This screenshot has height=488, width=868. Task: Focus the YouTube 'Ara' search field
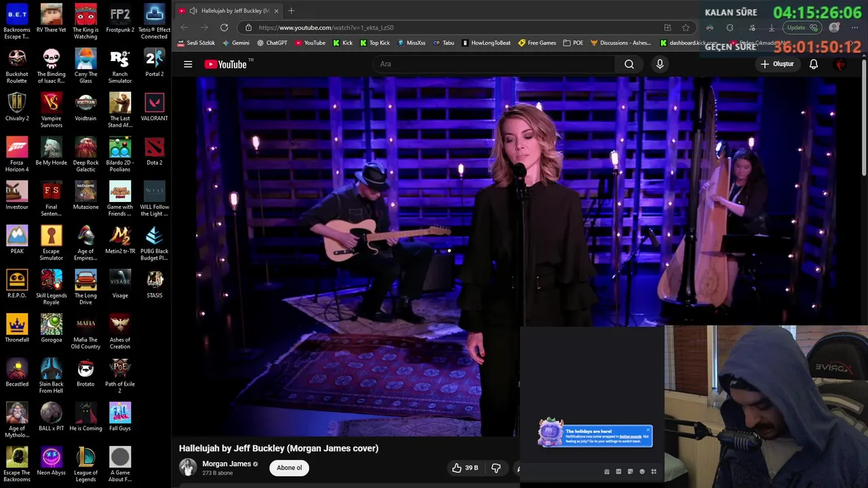point(494,64)
